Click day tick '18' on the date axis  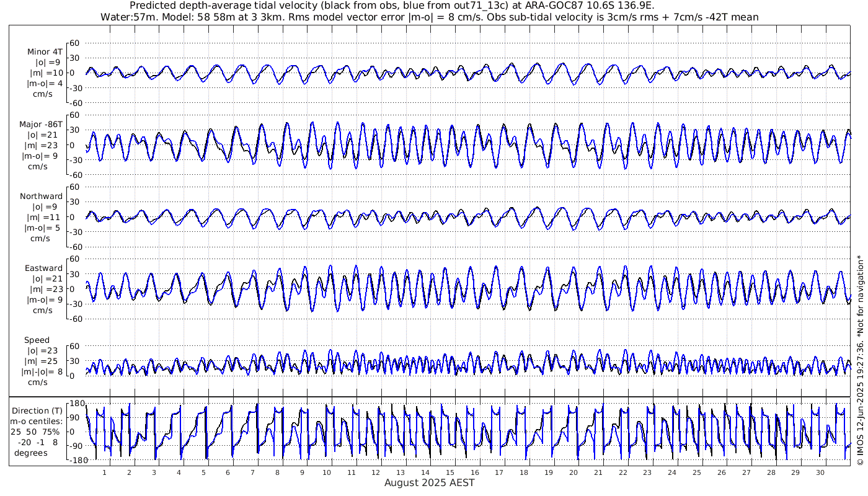coord(524,472)
